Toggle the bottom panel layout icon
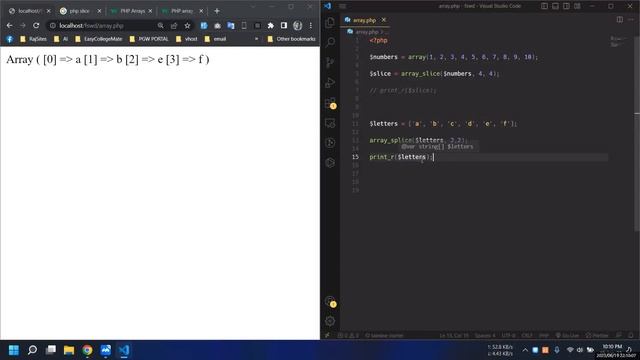This screenshot has height=360, width=640. click(556, 6)
